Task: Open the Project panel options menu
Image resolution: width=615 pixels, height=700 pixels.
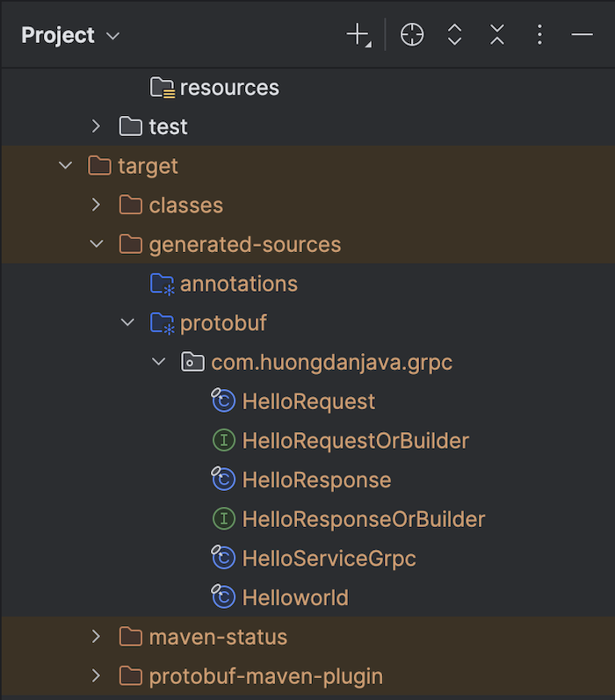Action: tap(539, 35)
